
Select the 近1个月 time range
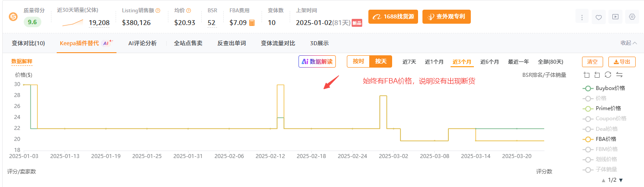coord(434,62)
